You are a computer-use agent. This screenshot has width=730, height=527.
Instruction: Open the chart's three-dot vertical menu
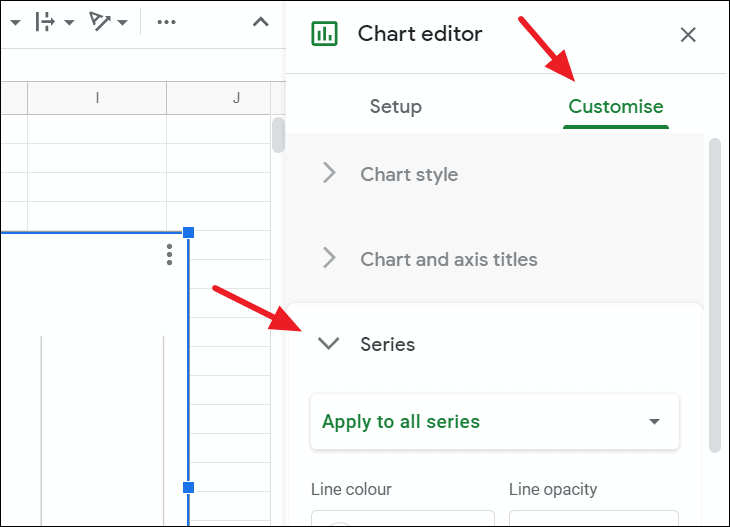[169, 255]
